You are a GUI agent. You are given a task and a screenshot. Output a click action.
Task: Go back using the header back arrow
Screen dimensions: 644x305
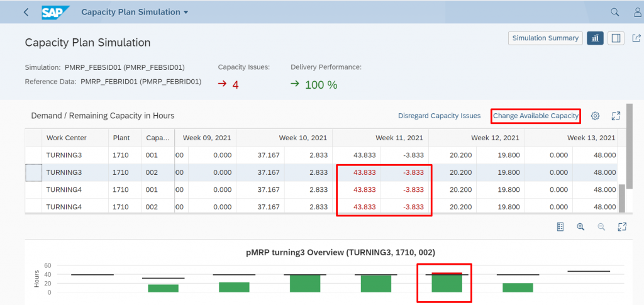pyautogui.click(x=26, y=12)
